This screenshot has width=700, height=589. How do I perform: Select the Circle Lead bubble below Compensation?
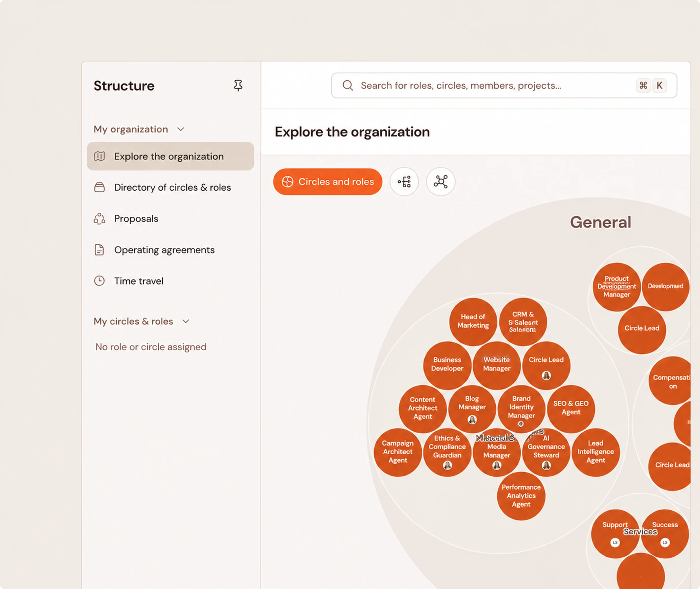coord(670,466)
